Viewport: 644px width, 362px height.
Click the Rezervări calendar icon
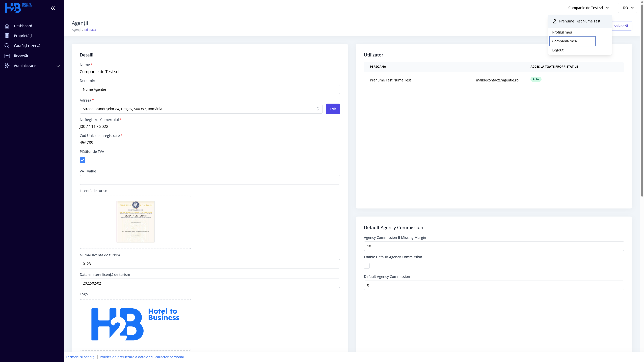[x=7, y=56]
